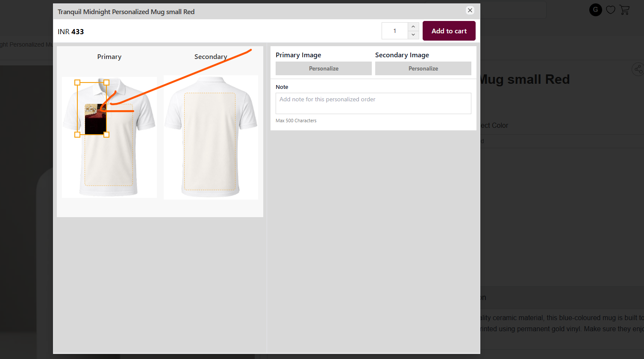Viewport: 644px width, 359px height.
Task: Click the bottom-left handle of the image selection
Action: (x=77, y=135)
